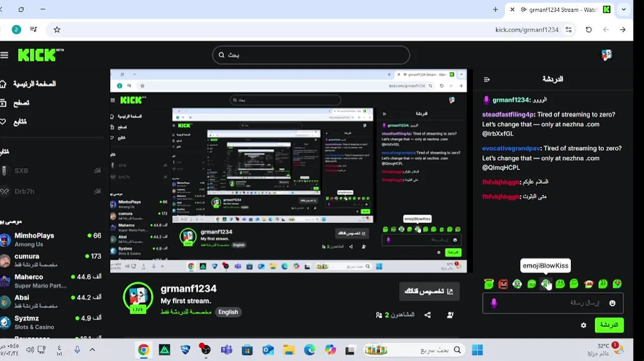This screenshot has height=361, width=644.
Task: Open media control icon in Chrome toolbar
Action: 34,30
